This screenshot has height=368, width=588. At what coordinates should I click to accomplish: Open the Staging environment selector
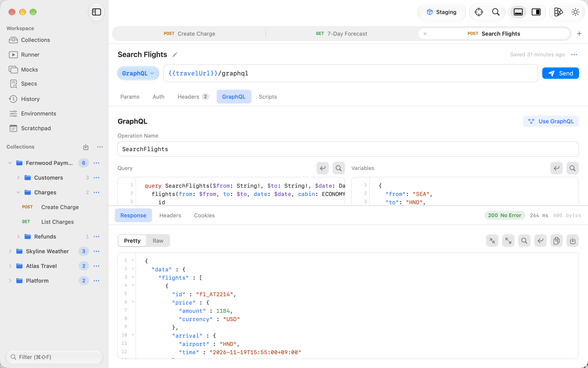442,12
